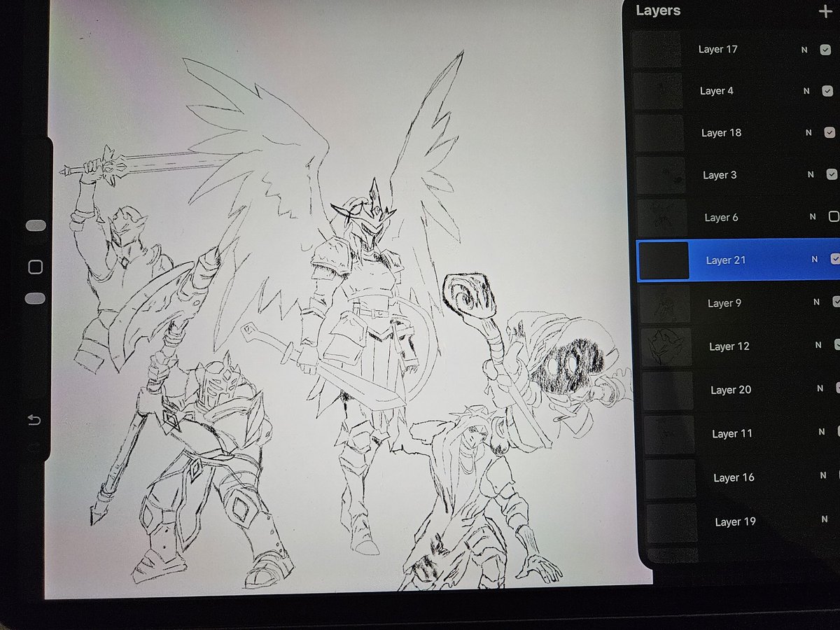Open thumbnail of Layer 3

pos(661,174)
